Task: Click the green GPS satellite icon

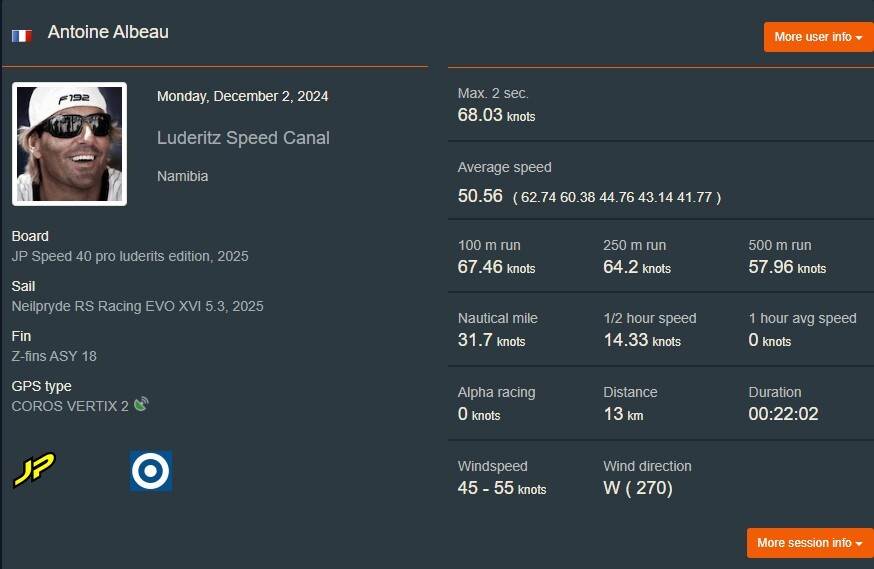Action: (x=141, y=405)
